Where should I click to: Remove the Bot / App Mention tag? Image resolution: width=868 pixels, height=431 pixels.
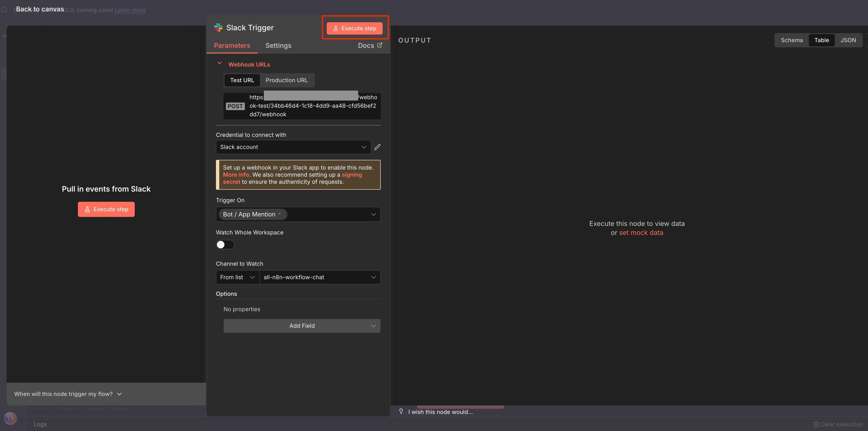[x=279, y=214]
